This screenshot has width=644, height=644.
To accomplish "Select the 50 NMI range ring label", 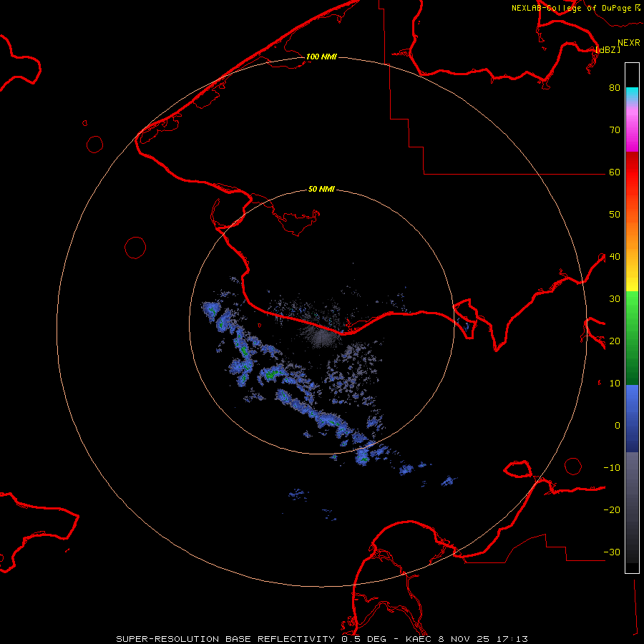I will click(321, 189).
